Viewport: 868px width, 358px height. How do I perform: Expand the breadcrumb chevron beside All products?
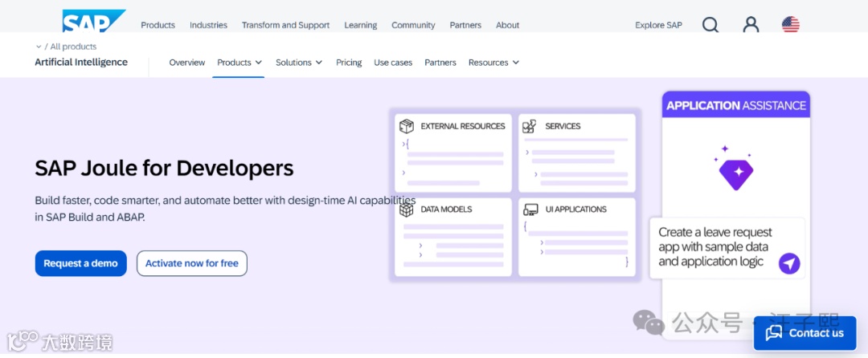pos(39,47)
